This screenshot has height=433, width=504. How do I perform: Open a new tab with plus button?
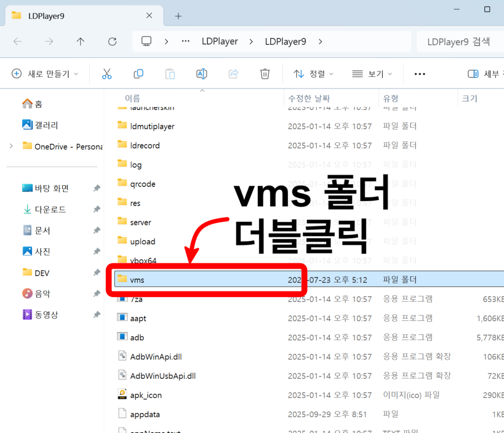coord(178,16)
